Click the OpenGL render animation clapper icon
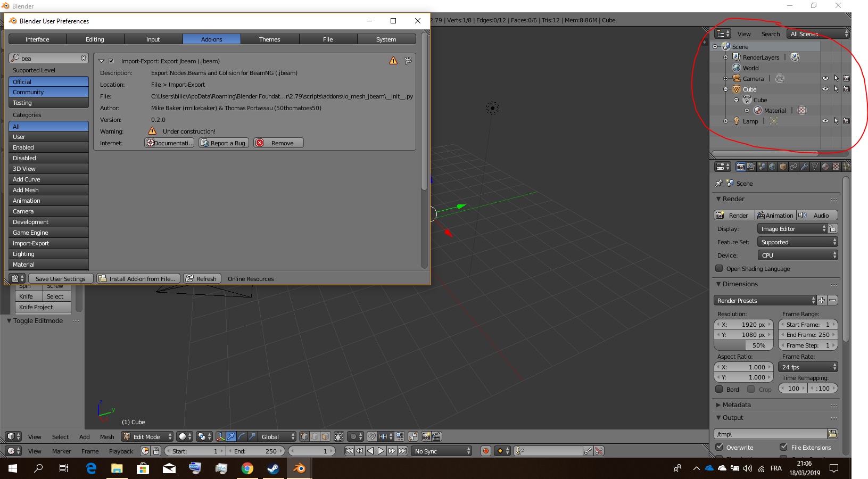This screenshot has width=868, height=479. [x=436, y=436]
